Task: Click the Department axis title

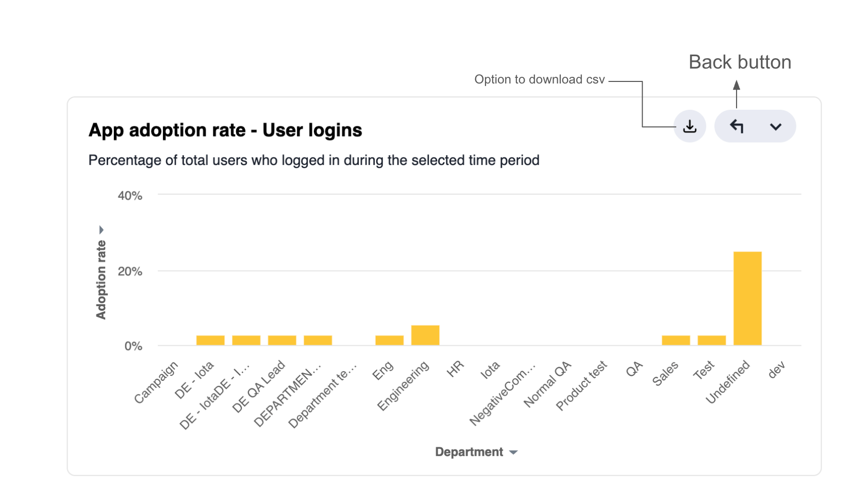Action: pos(469,452)
